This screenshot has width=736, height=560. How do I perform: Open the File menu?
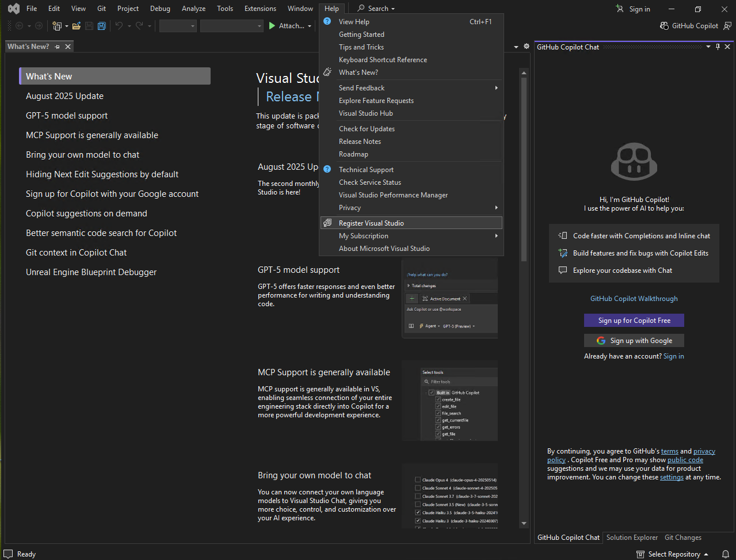click(x=32, y=9)
